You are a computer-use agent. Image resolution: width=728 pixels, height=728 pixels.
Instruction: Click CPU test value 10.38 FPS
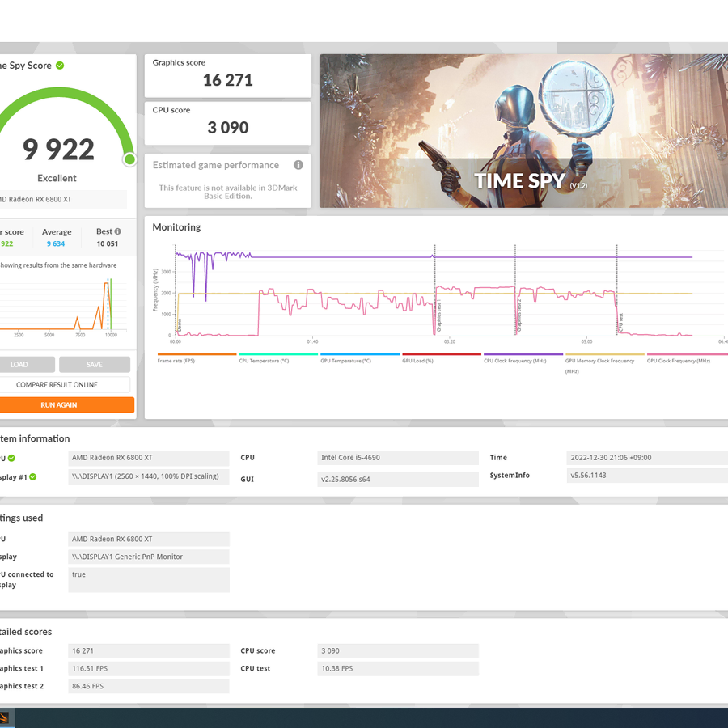tap(398, 669)
